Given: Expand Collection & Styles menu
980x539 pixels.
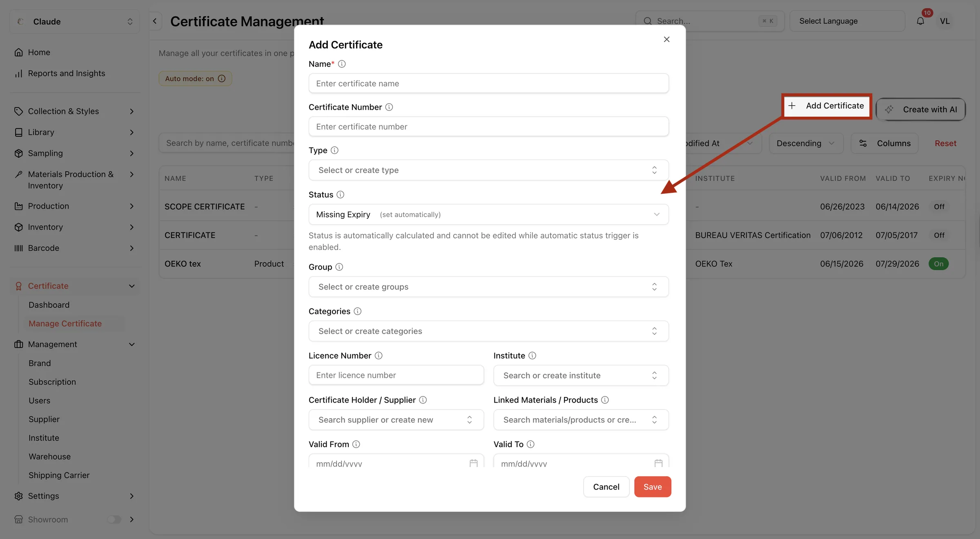Looking at the screenshot, I should (75, 111).
